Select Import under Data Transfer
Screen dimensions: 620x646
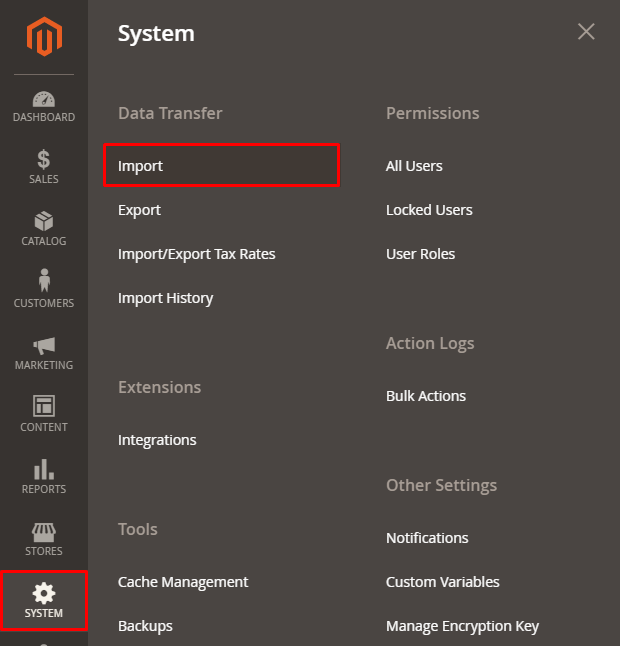(140, 166)
